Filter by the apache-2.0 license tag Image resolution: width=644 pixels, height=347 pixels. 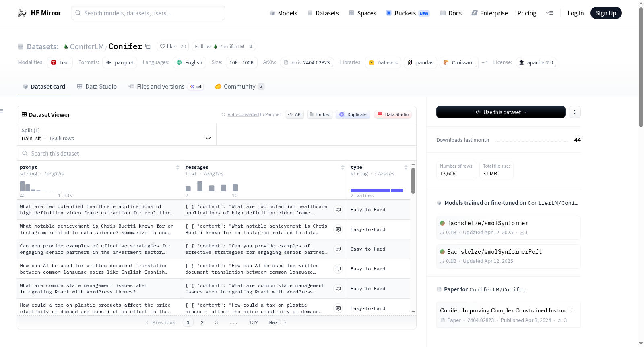(536, 63)
